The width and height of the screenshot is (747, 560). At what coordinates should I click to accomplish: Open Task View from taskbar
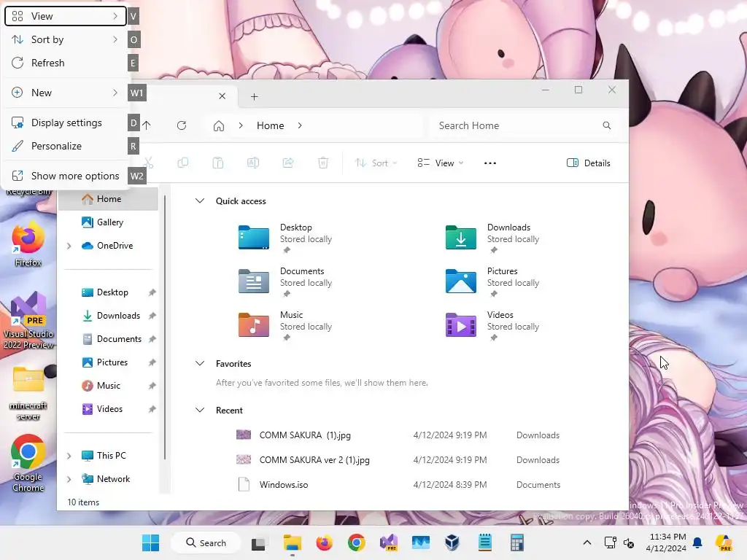(x=258, y=542)
